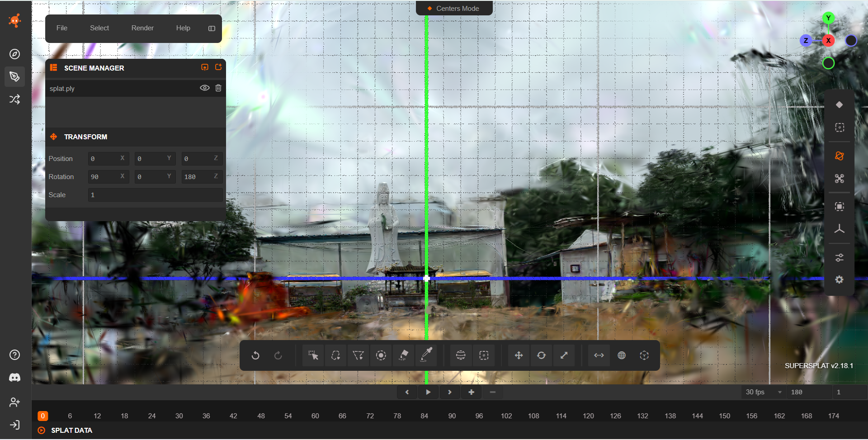Open the Help menu

(183, 28)
